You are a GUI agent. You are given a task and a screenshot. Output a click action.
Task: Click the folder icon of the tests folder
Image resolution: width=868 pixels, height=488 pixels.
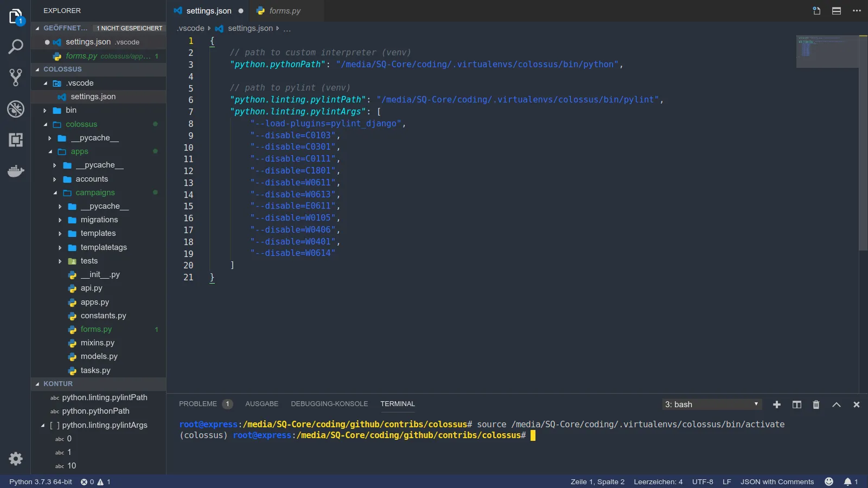(x=72, y=261)
